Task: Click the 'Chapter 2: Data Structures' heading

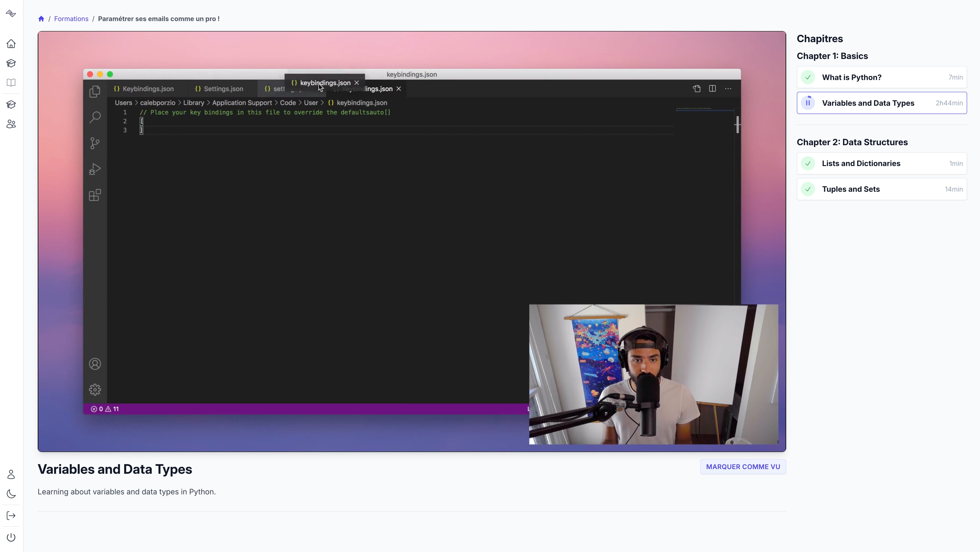Action: [852, 142]
